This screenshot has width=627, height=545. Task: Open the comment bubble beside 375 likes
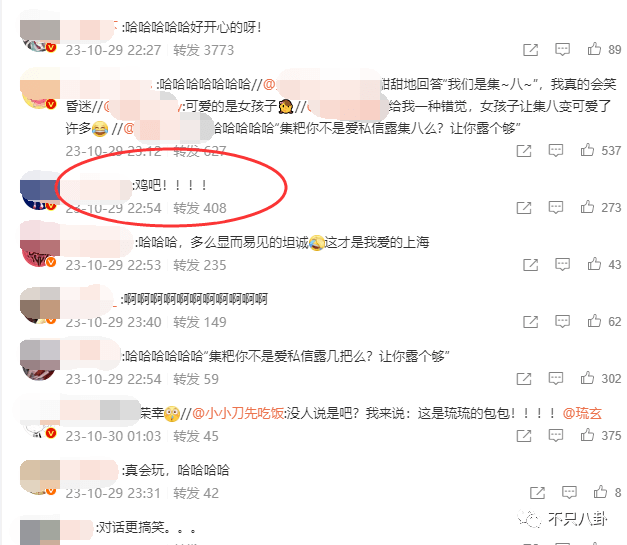556,435
